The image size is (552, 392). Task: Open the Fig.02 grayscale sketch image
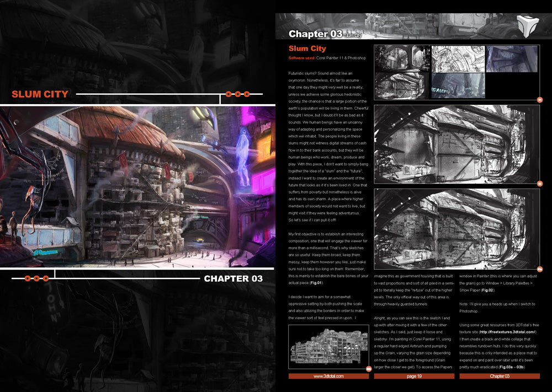pyautogui.click(x=457, y=143)
